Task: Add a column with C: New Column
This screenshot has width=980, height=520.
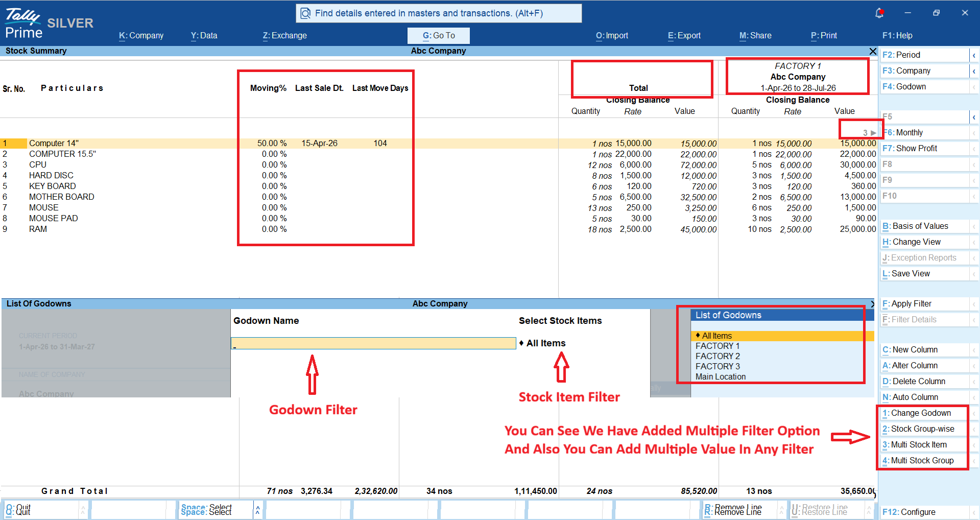Action: pos(925,350)
